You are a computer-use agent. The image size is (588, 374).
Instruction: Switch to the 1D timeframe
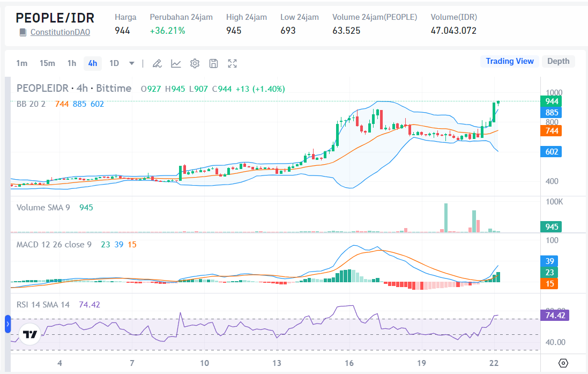coord(114,63)
